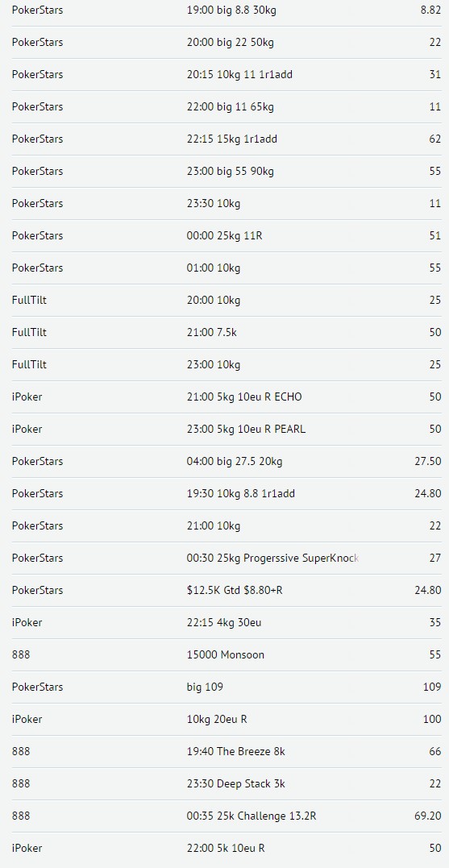This screenshot has width=449, height=868.
Task: Click the 00:35 25k Challenge 13.2R row
Action: (x=224, y=816)
